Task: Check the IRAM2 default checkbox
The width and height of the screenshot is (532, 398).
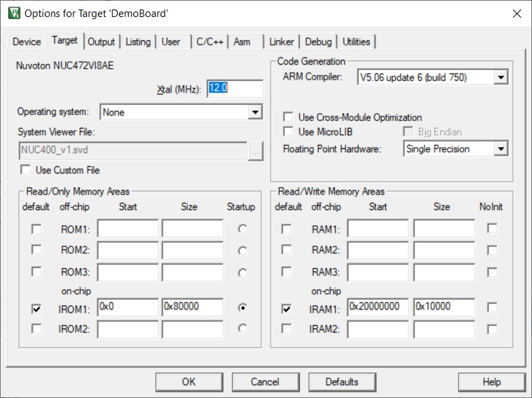Action: [286, 329]
